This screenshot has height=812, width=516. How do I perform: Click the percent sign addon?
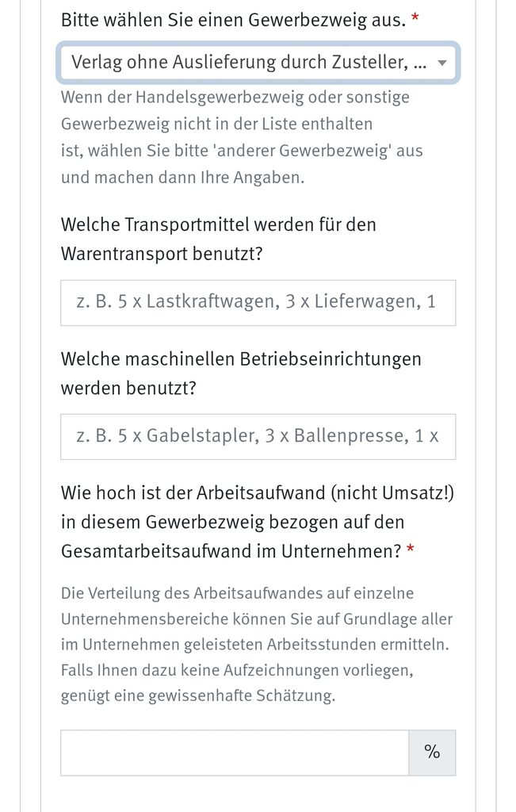432,753
